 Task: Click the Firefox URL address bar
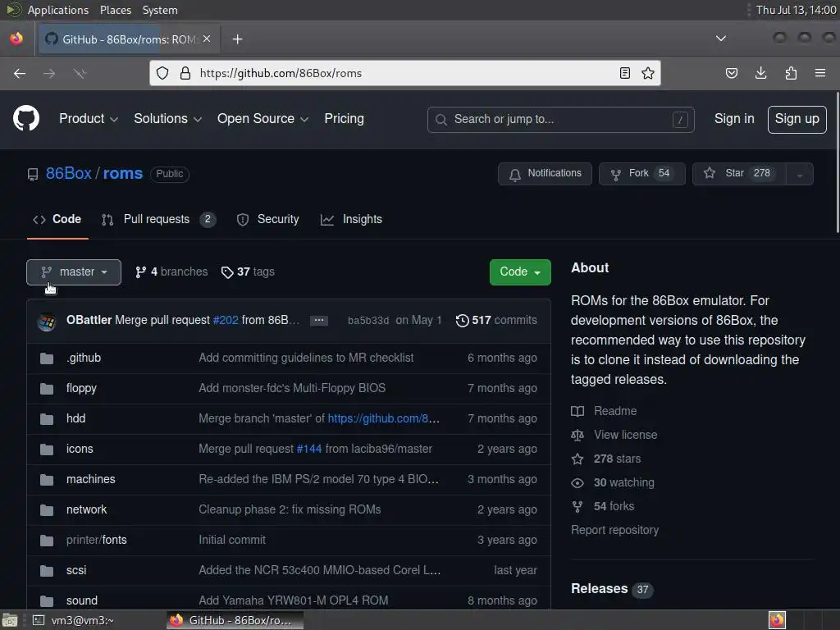click(x=405, y=73)
